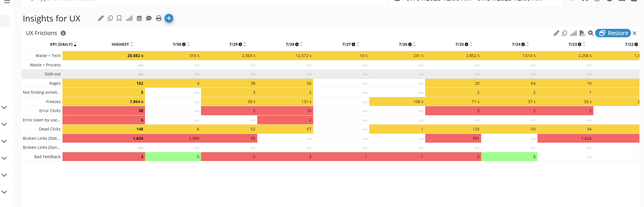This screenshot has width=644, height=207.
Task: Select the Dead Clicks row label
Action: pos(50,129)
